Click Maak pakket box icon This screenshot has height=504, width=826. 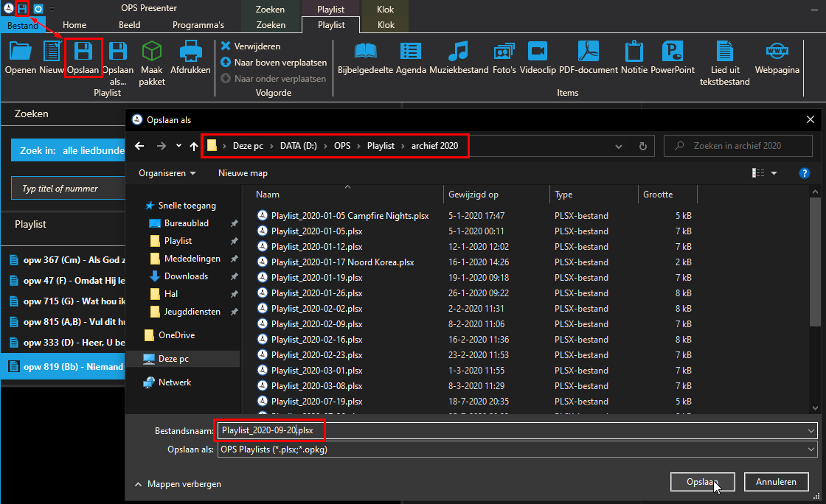(152, 52)
